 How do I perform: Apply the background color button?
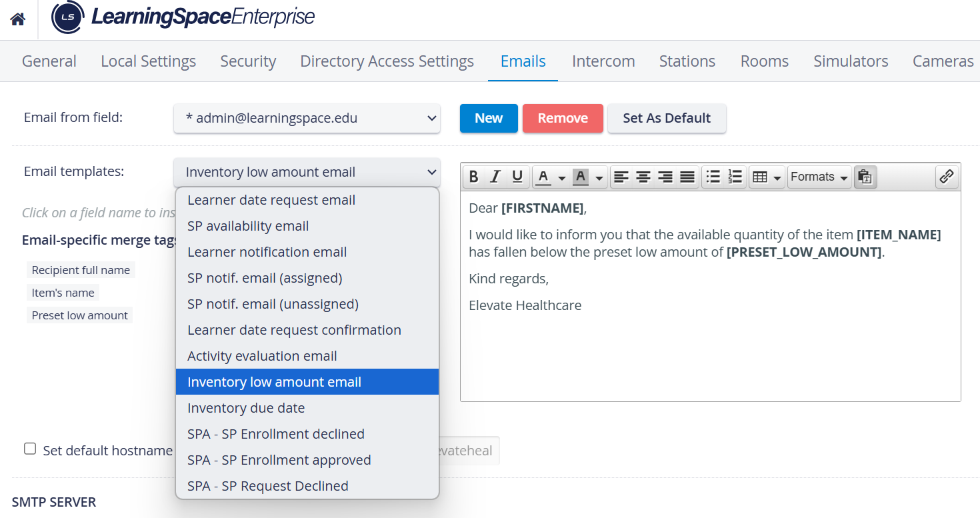581,177
